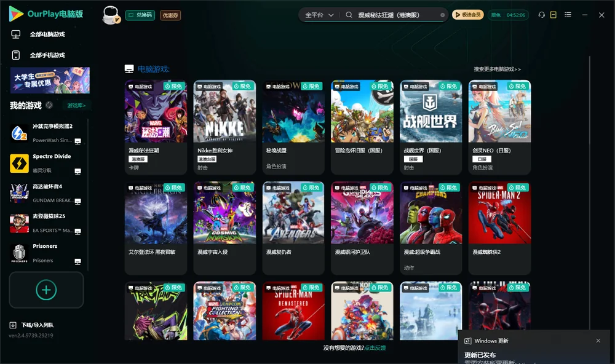Click the refresh icon next to 我的游戏

click(49, 105)
